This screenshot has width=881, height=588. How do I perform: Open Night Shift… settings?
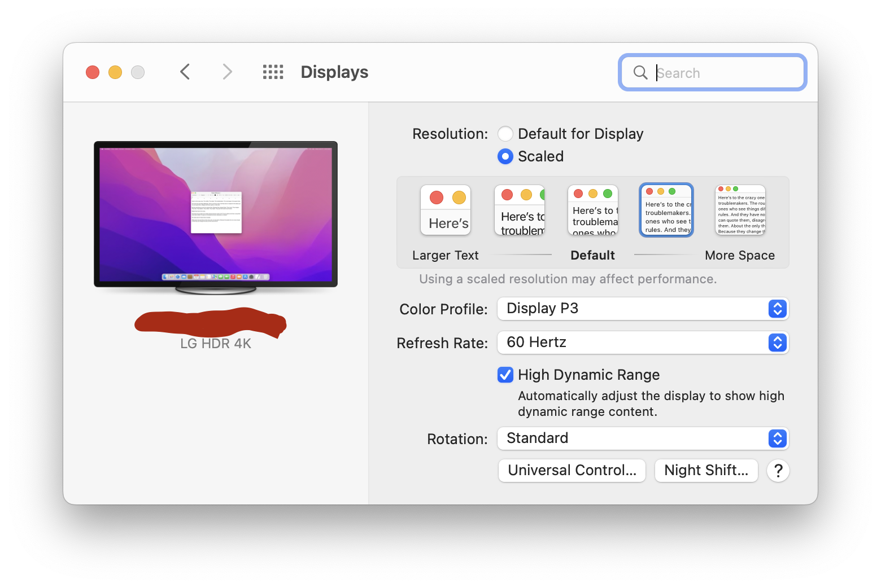(706, 471)
